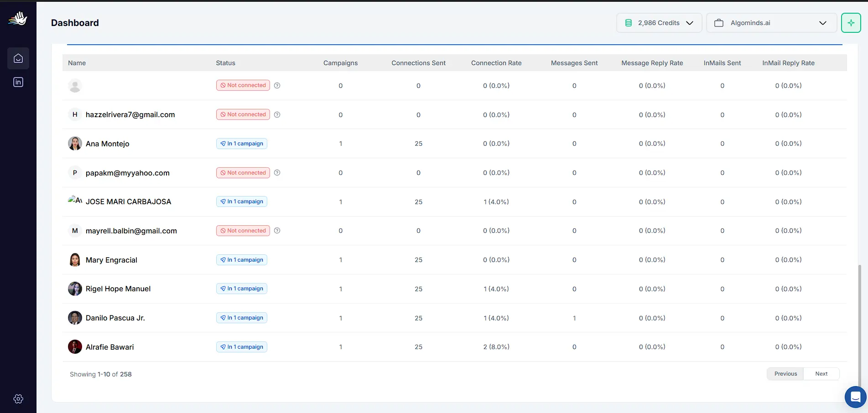The height and width of the screenshot is (413, 868).
Task: Select the name Danilo Pascua Jr.
Action: pos(115,318)
